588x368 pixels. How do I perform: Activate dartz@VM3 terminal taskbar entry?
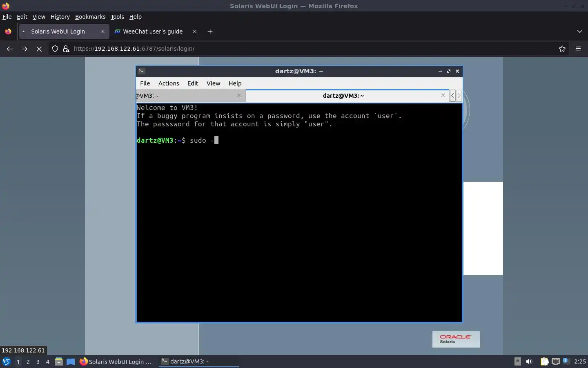[198, 361]
